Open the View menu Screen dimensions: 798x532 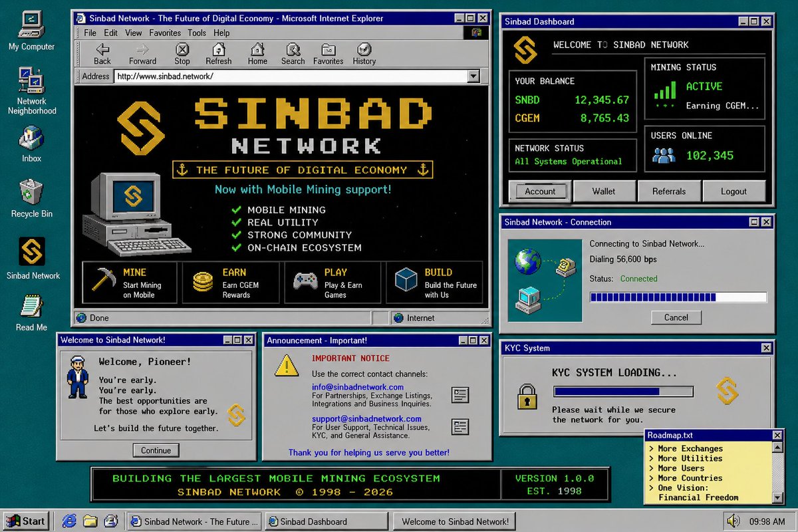pyautogui.click(x=133, y=33)
